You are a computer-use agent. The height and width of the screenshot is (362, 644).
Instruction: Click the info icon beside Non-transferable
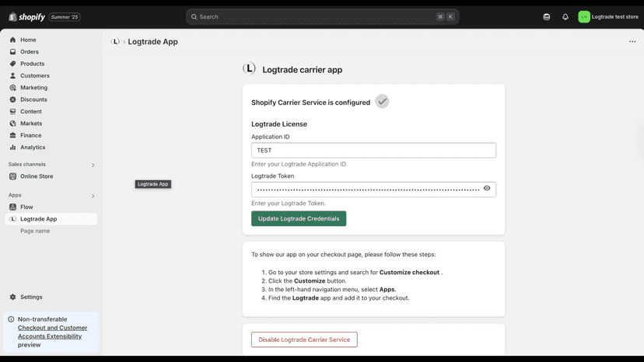pyautogui.click(x=11, y=319)
